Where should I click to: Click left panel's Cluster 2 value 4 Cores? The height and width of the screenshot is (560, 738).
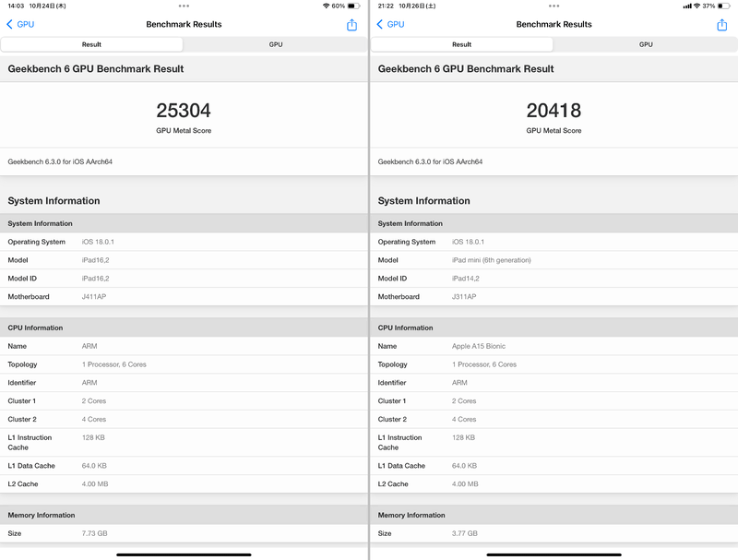(x=94, y=419)
